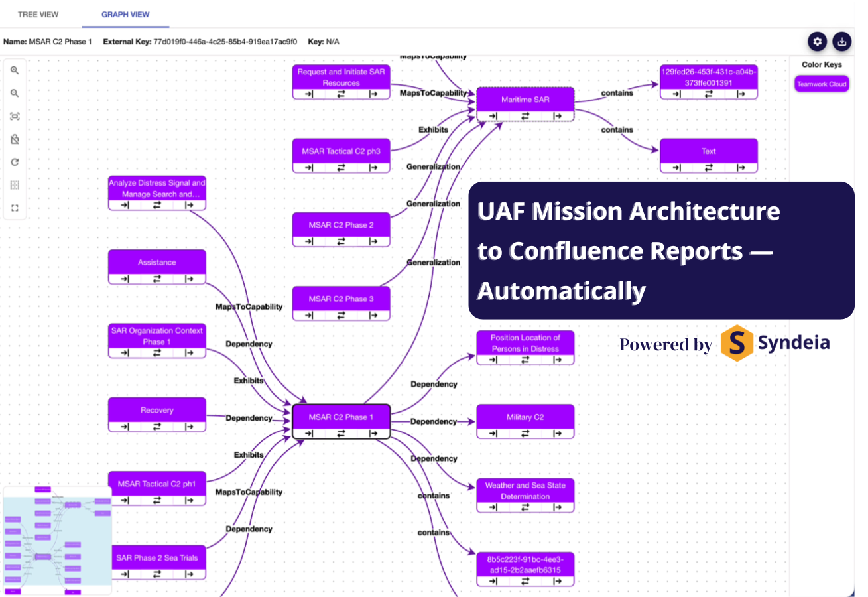The height and width of the screenshot is (597, 868).
Task: Click the minimap overview thumbnail
Action: click(x=57, y=537)
